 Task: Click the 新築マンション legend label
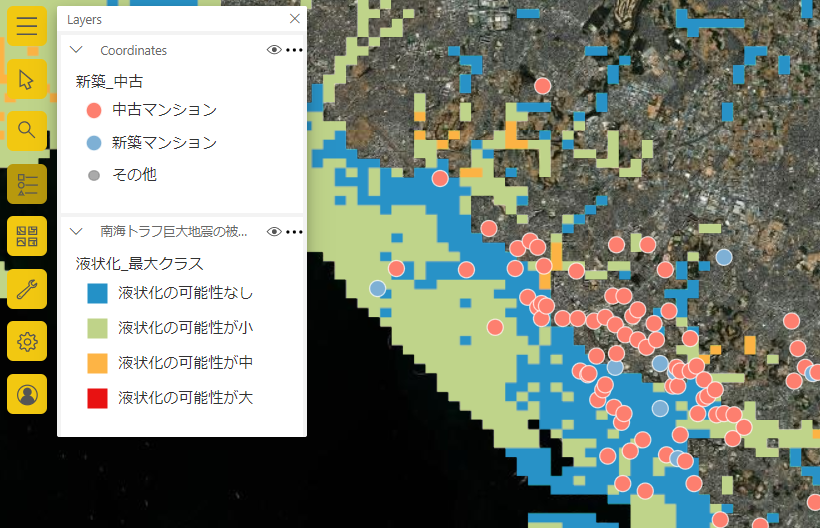click(x=164, y=143)
